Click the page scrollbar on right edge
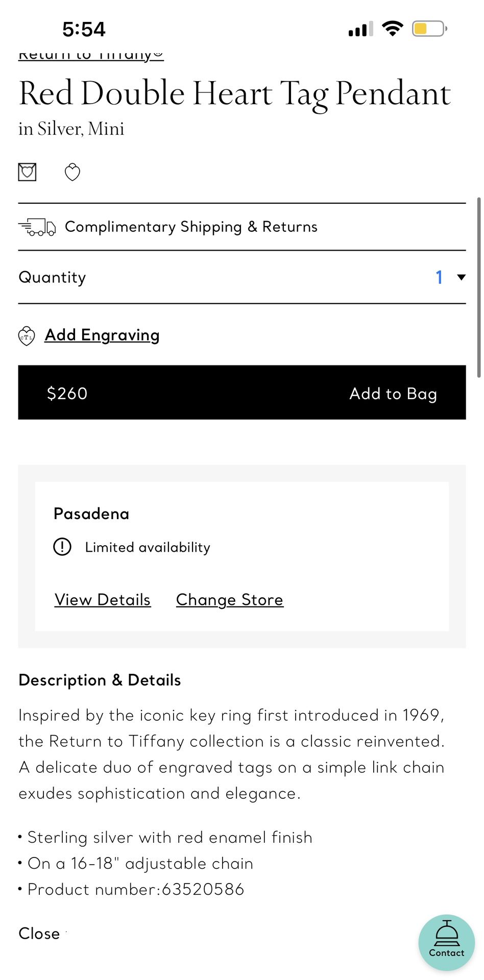Screen dimensions: 484x980 click(x=478, y=287)
